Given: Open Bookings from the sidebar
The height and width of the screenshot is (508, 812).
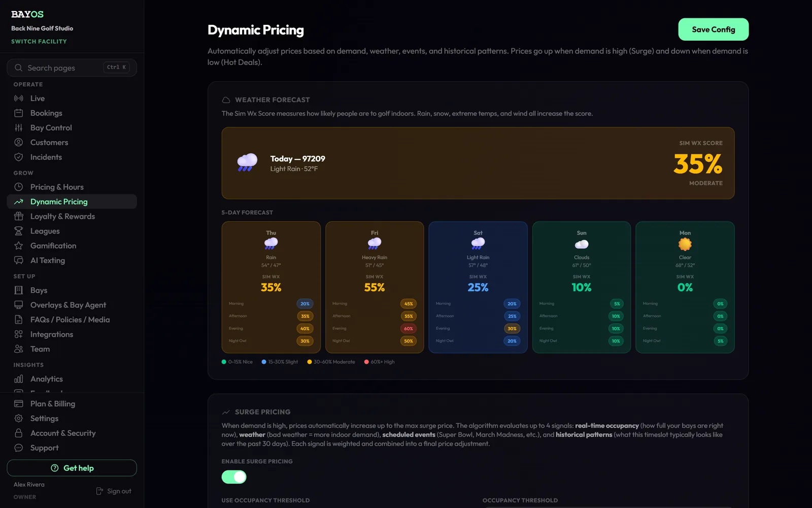Looking at the screenshot, I should (x=72, y=113).
